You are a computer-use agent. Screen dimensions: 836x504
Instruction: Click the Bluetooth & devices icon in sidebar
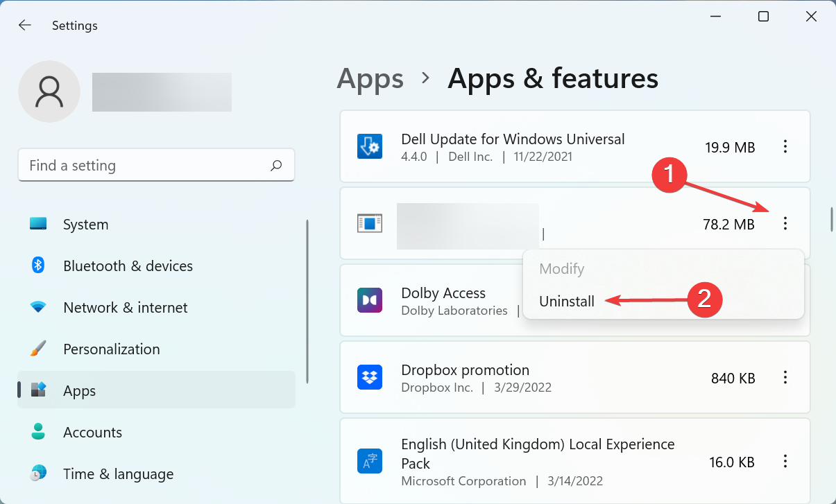pos(37,266)
